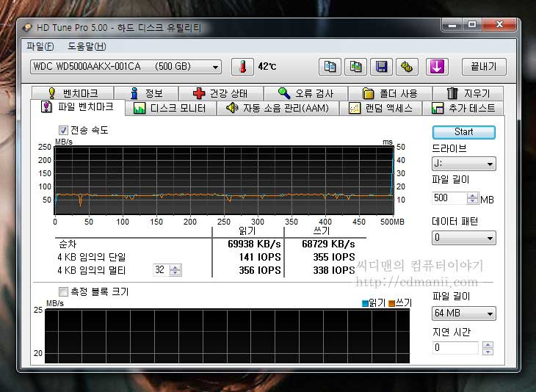Click the purple download arrow icon

click(437, 67)
